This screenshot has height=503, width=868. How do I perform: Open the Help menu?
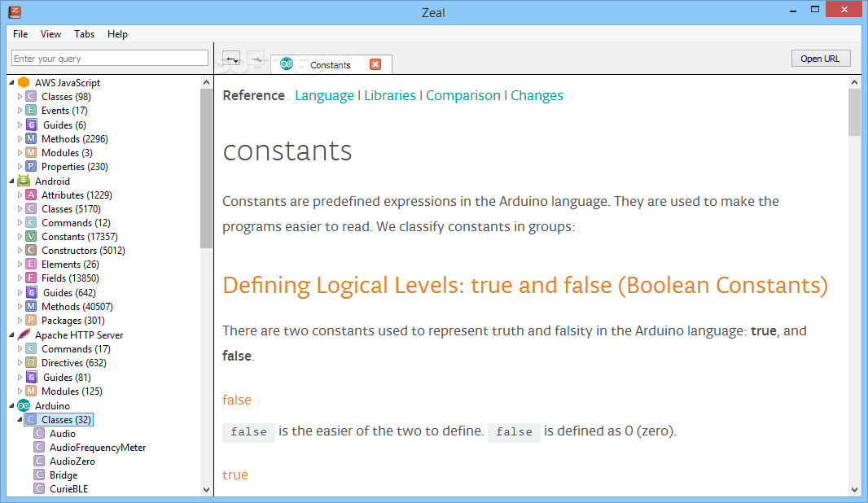(x=117, y=33)
